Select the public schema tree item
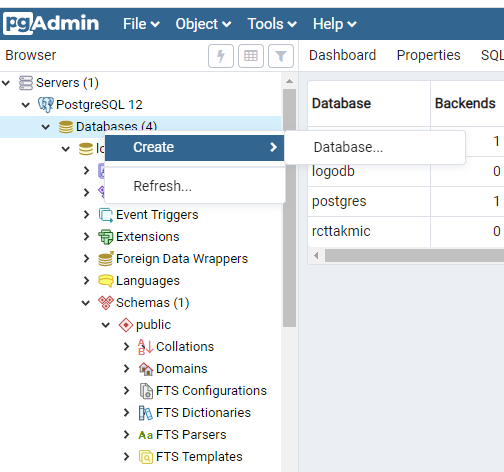The image size is (504, 472). (153, 325)
